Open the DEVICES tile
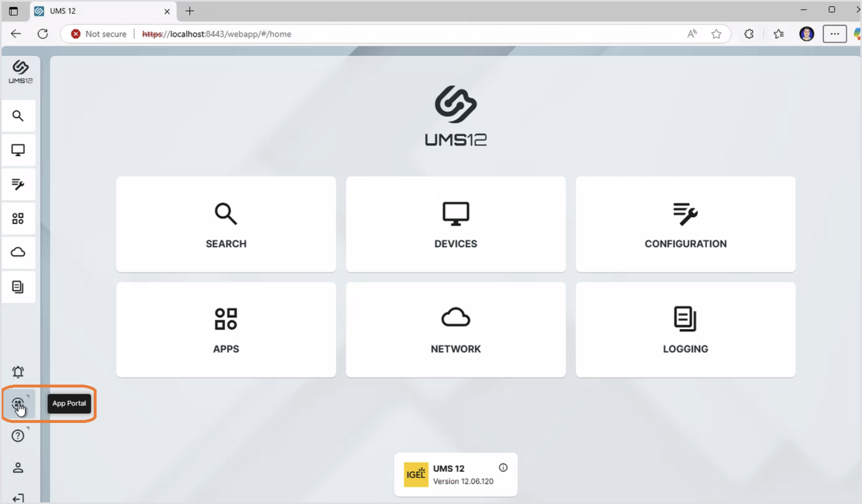 (x=455, y=224)
